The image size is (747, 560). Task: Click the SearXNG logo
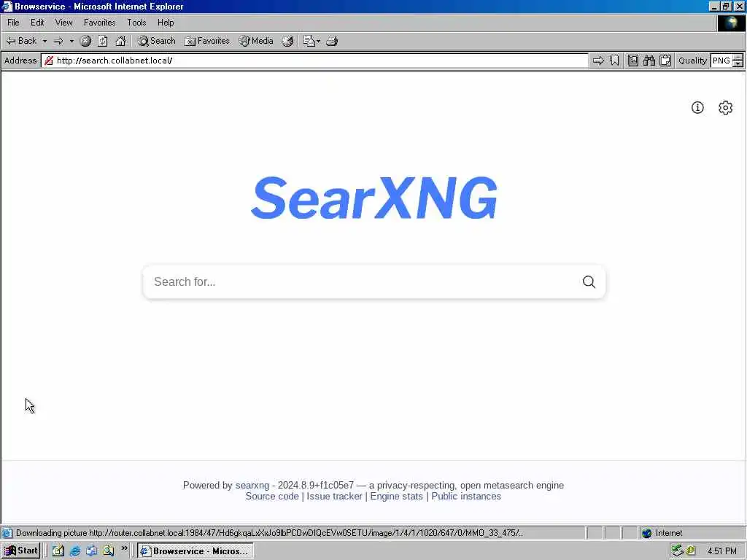(x=374, y=198)
